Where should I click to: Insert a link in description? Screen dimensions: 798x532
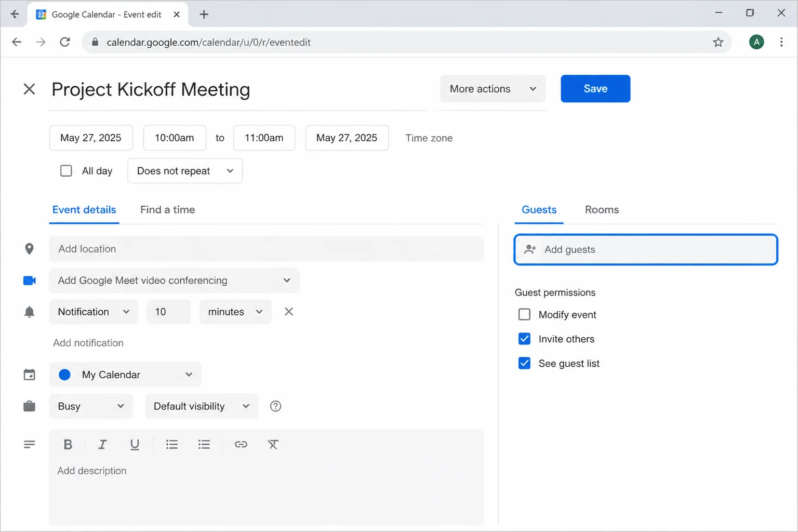[241, 444]
